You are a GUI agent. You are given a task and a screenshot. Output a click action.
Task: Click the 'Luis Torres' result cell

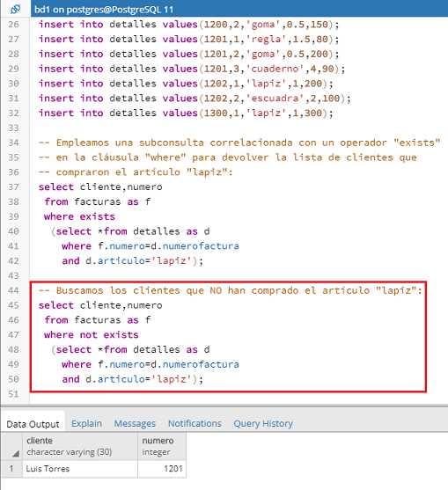[x=80, y=468]
